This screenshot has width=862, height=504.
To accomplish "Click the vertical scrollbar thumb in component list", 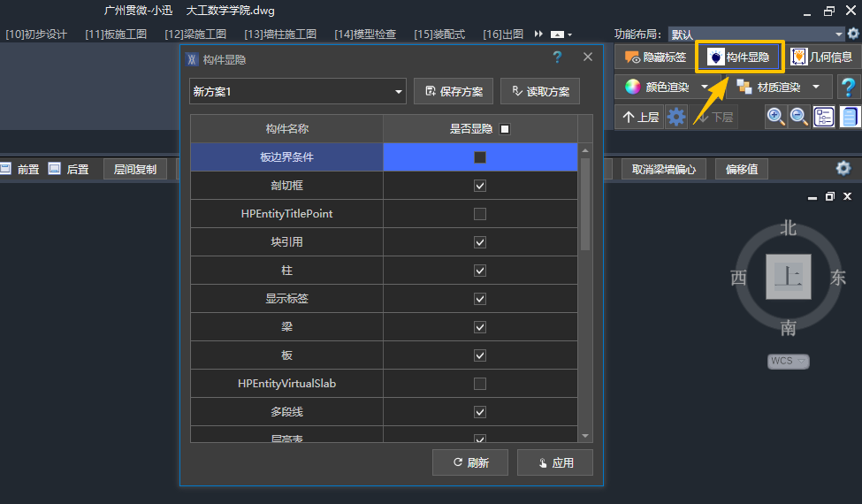I will click(585, 204).
